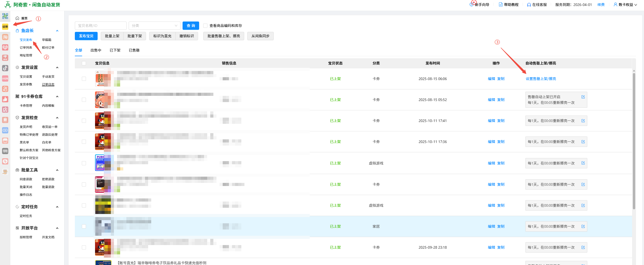
Task: Open the 分类 category dropdown
Action: 154,26
